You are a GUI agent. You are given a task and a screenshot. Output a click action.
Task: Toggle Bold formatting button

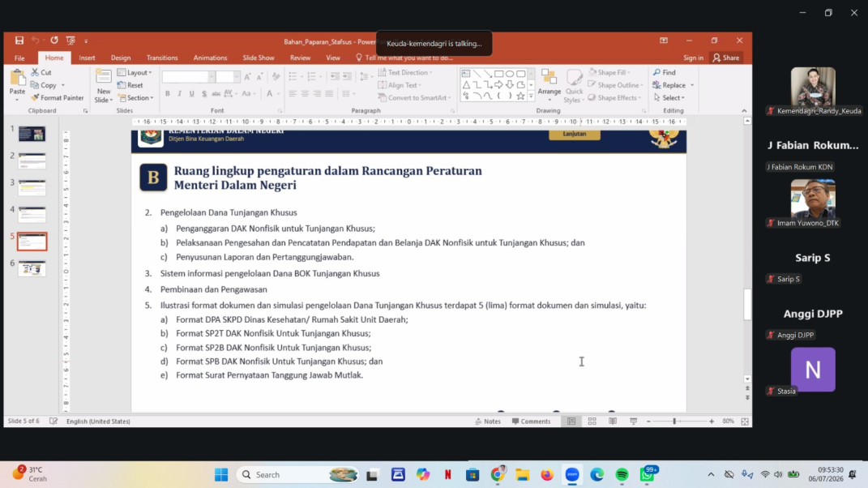pos(167,93)
